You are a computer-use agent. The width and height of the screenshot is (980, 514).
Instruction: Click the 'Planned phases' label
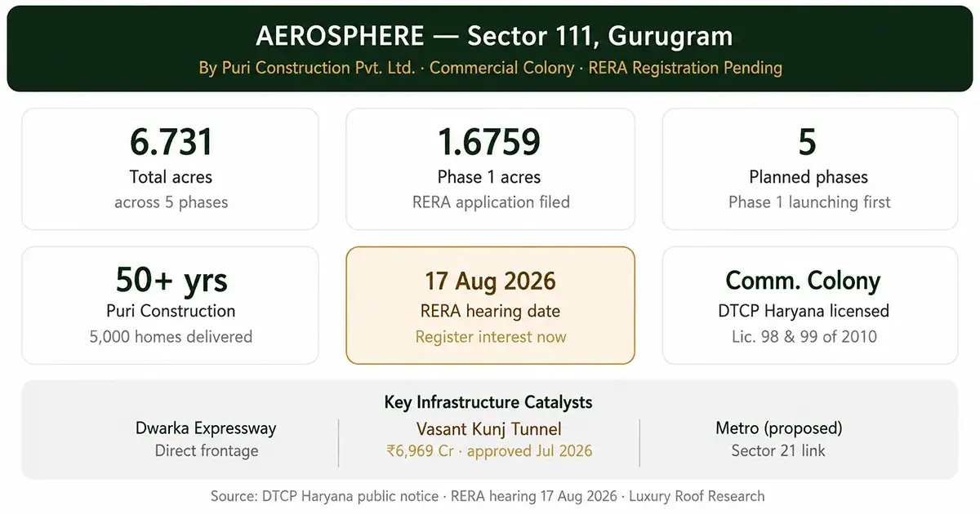click(808, 177)
